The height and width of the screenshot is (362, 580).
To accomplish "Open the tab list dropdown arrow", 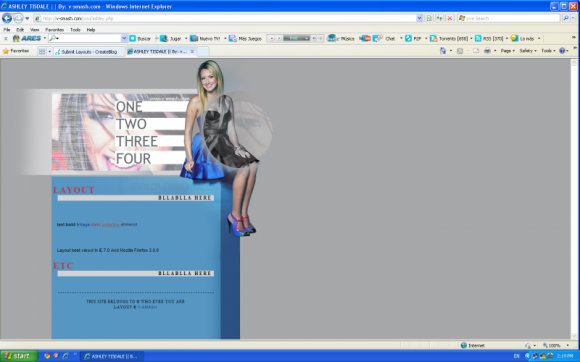I will 49,52.
